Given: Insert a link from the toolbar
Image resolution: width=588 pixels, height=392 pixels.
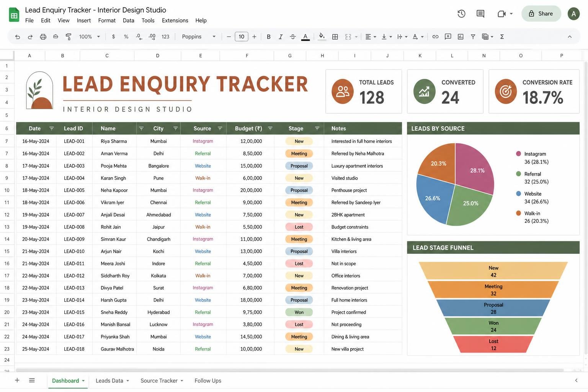Looking at the screenshot, I should coord(435,37).
